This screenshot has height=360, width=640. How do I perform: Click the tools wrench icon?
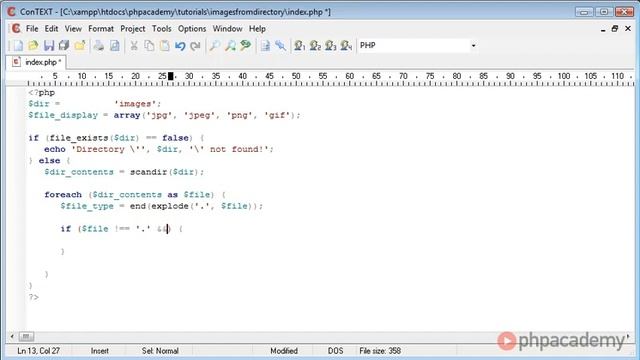point(280,46)
